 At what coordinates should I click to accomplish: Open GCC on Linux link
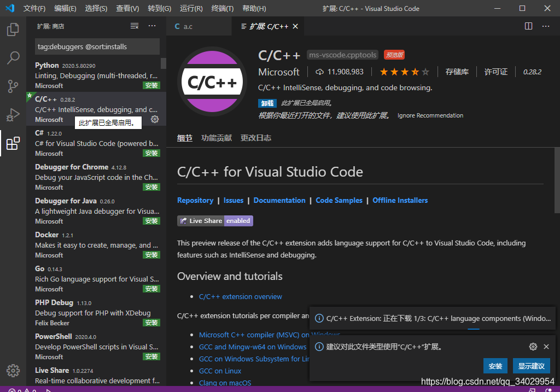(220, 371)
